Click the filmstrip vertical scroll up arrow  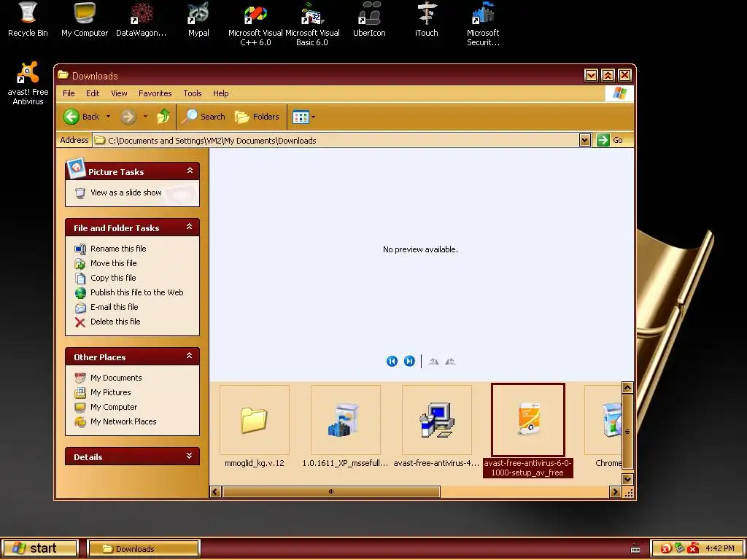(627, 388)
